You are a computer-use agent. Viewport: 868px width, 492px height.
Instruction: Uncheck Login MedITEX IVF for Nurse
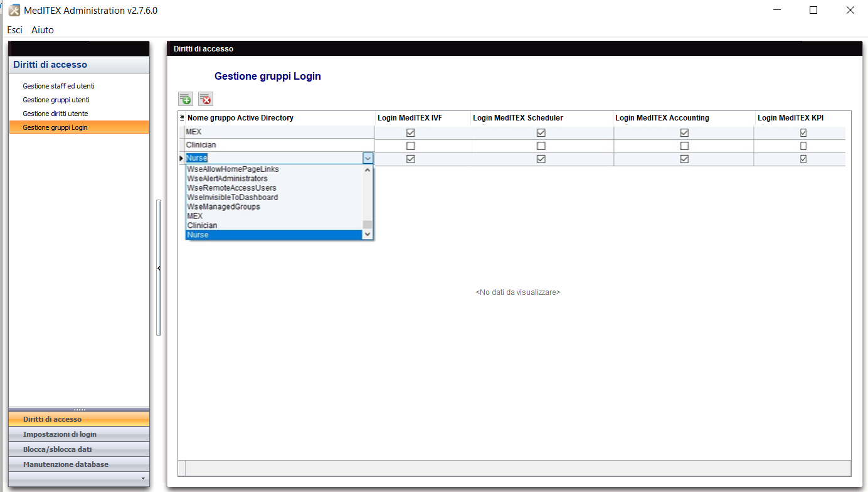[x=411, y=159]
